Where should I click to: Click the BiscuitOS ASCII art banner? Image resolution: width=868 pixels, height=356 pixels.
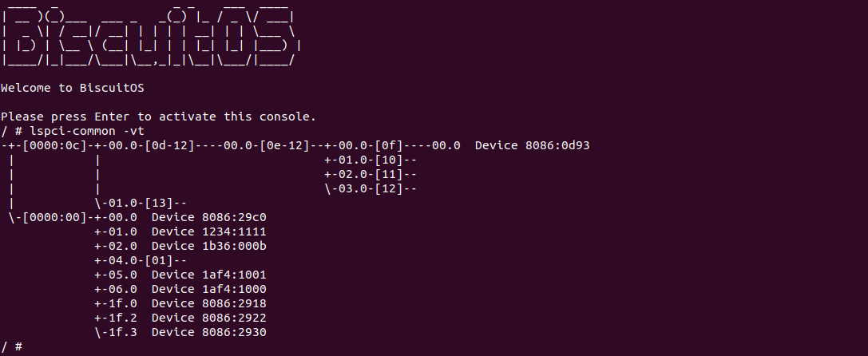click(150, 37)
